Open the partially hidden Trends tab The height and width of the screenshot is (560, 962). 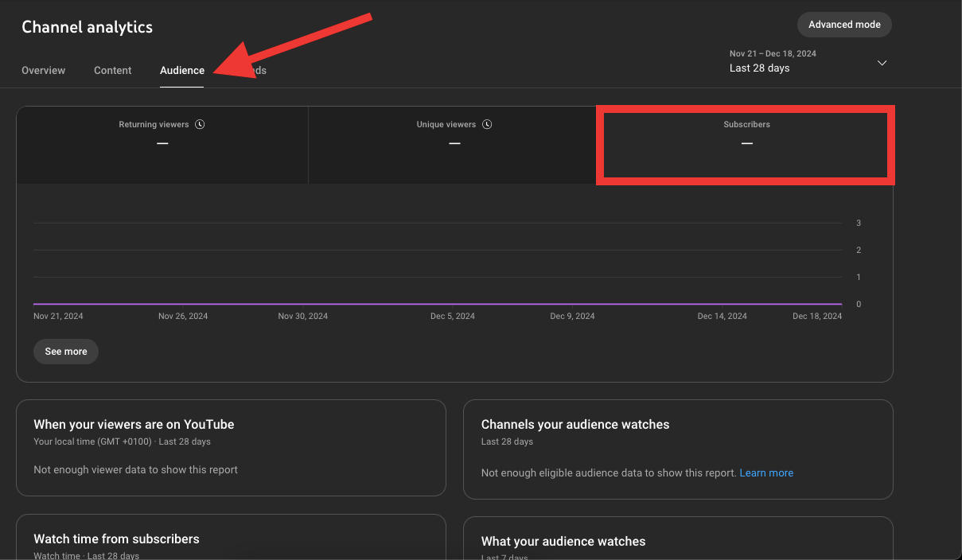click(x=256, y=70)
